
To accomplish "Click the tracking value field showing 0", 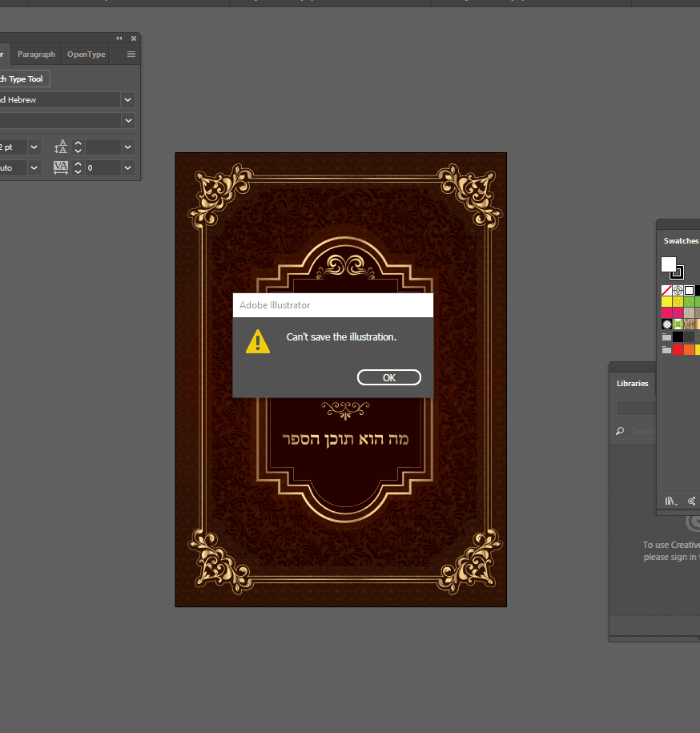I will [103, 167].
